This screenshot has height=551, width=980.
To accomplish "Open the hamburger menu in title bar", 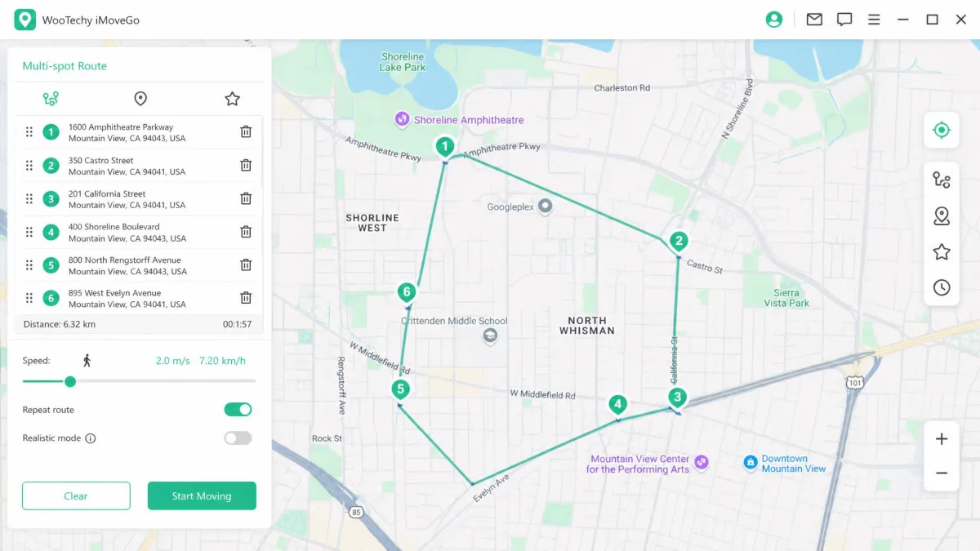I will (x=874, y=20).
